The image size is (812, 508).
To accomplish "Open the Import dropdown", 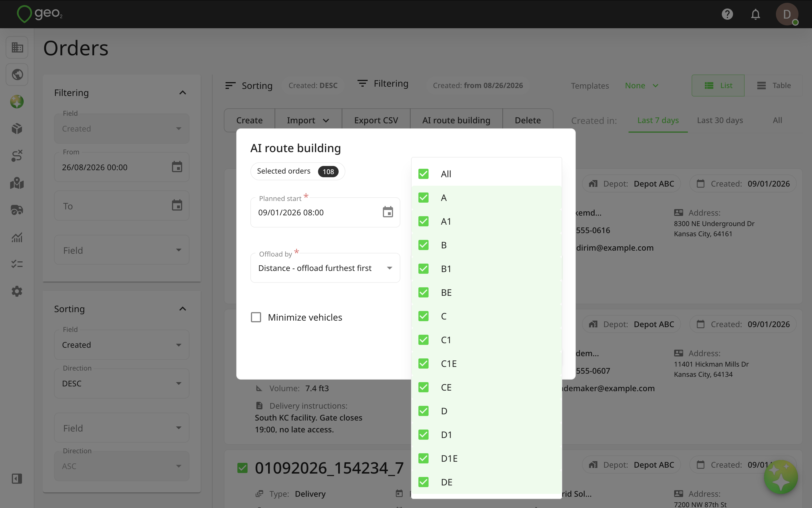I will point(308,120).
